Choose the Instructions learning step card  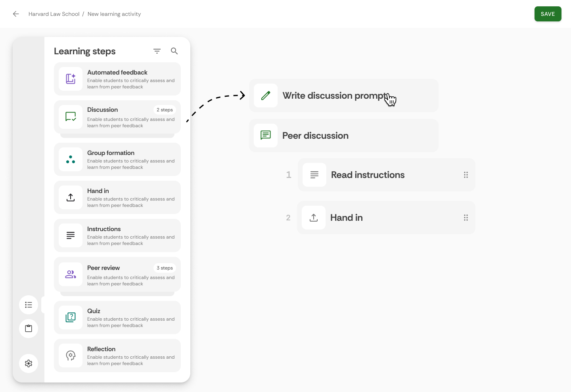(117, 235)
